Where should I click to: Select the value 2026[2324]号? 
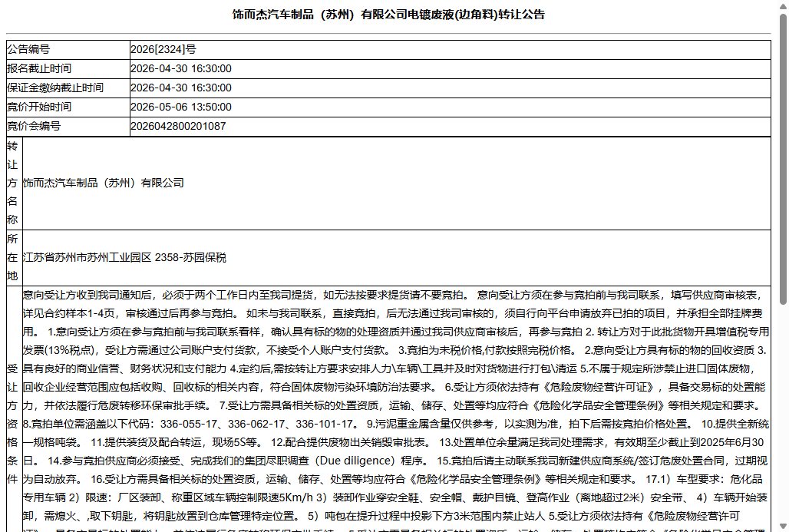[163, 49]
